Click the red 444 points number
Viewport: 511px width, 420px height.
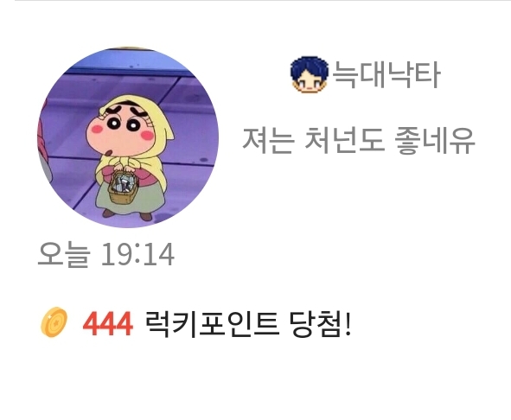108,323
